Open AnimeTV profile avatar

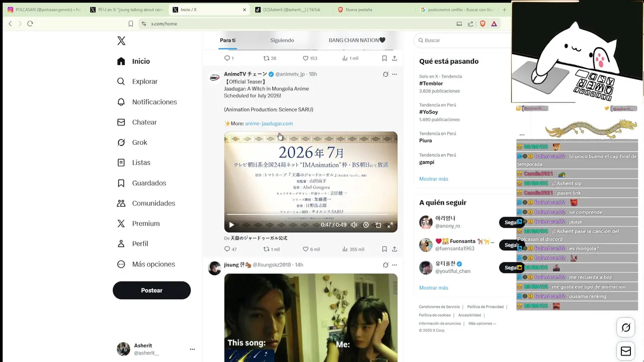coord(214,77)
